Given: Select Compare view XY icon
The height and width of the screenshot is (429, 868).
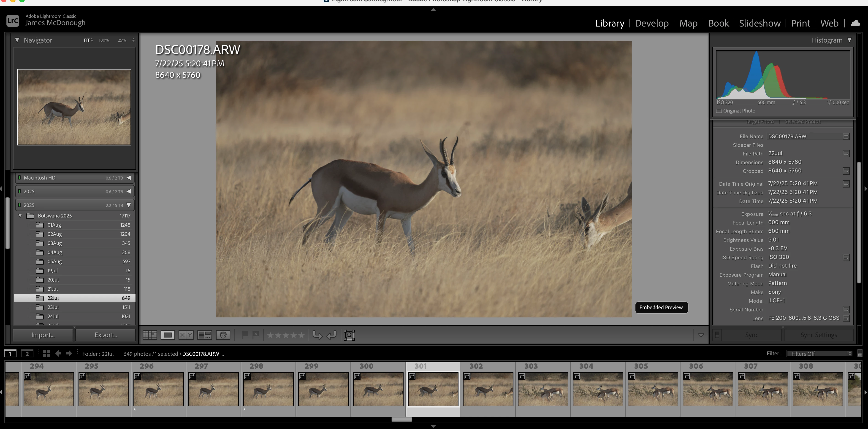Looking at the screenshot, I should click(186, 335).
